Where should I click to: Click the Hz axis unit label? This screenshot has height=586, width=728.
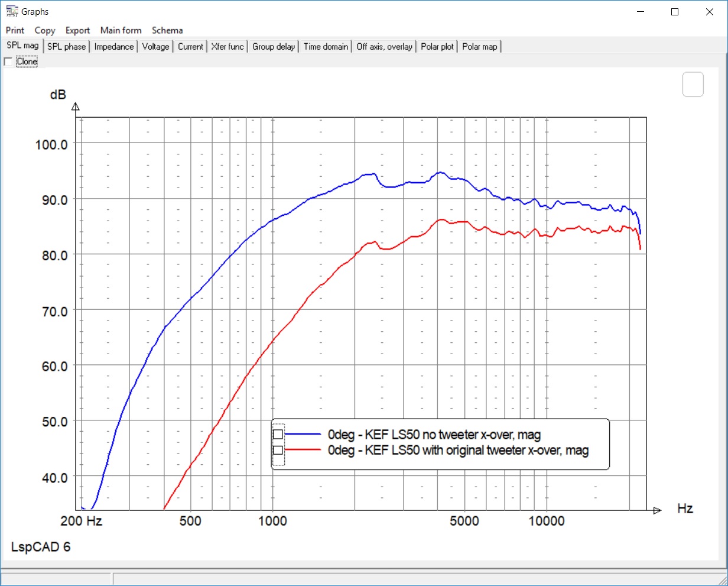tap(685, 509)
